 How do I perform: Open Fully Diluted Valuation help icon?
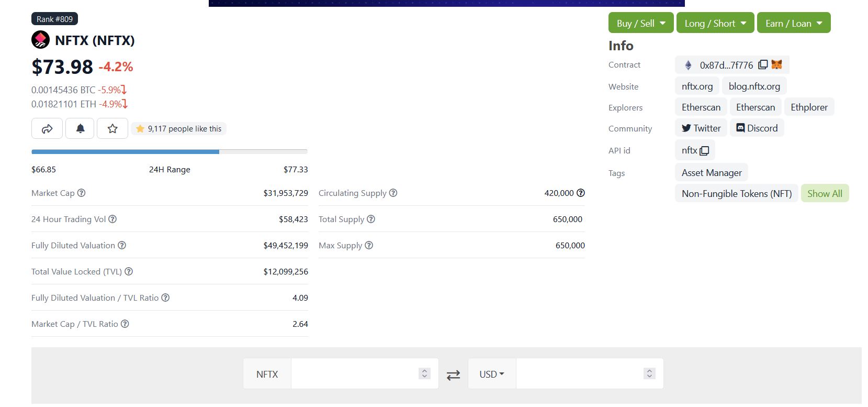tap(122, 245)
